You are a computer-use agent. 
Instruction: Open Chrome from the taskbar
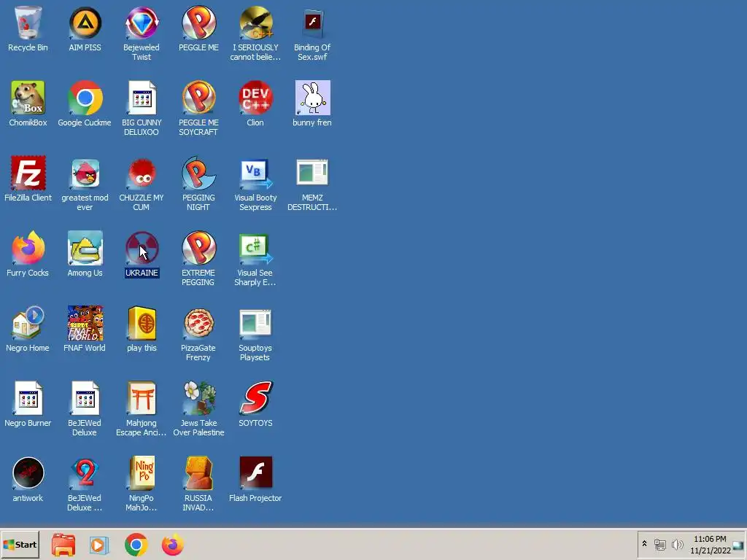(136, 545)
